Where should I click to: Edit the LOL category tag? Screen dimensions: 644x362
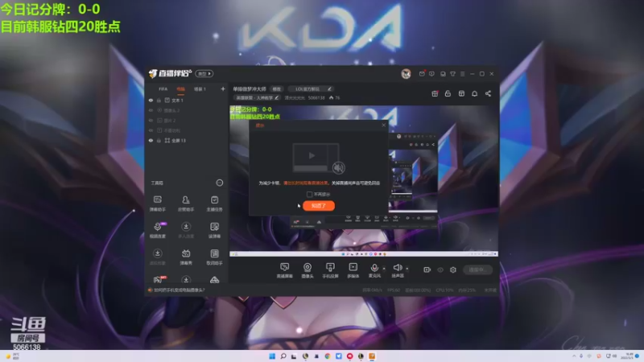310,89
